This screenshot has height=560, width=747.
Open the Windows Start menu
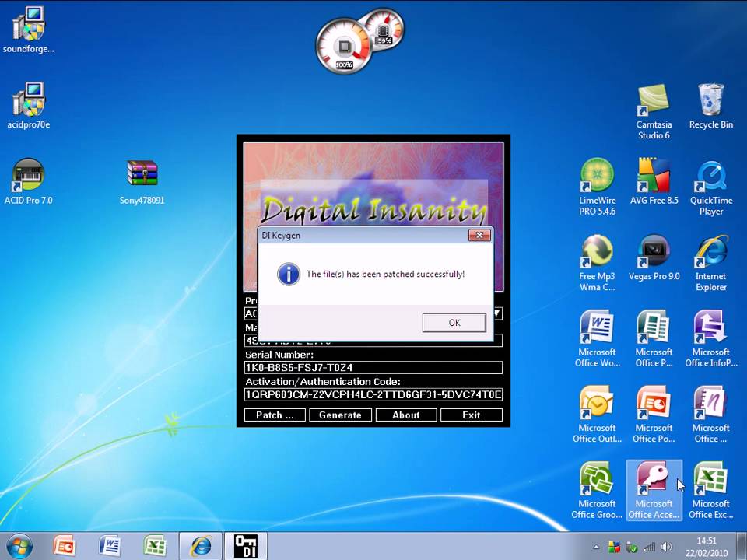point(19,546)
